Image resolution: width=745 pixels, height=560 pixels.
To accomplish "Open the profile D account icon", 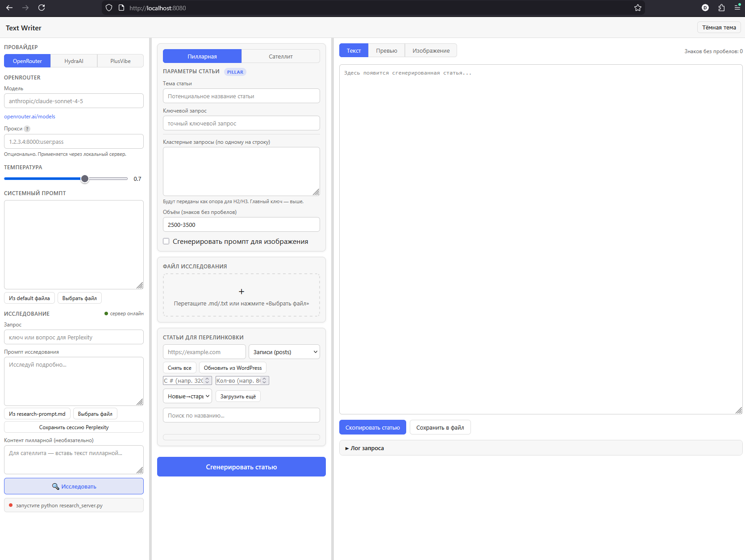I will coord(705,8).
